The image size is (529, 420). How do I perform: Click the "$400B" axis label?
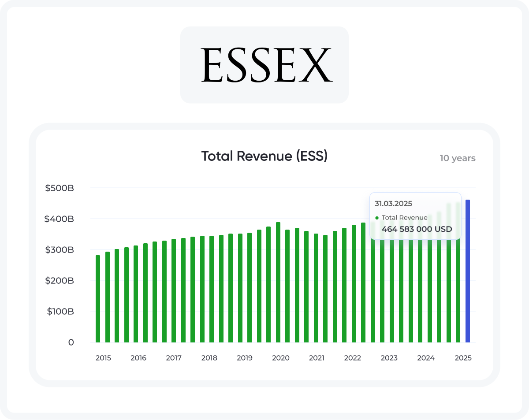coord(59,219)
